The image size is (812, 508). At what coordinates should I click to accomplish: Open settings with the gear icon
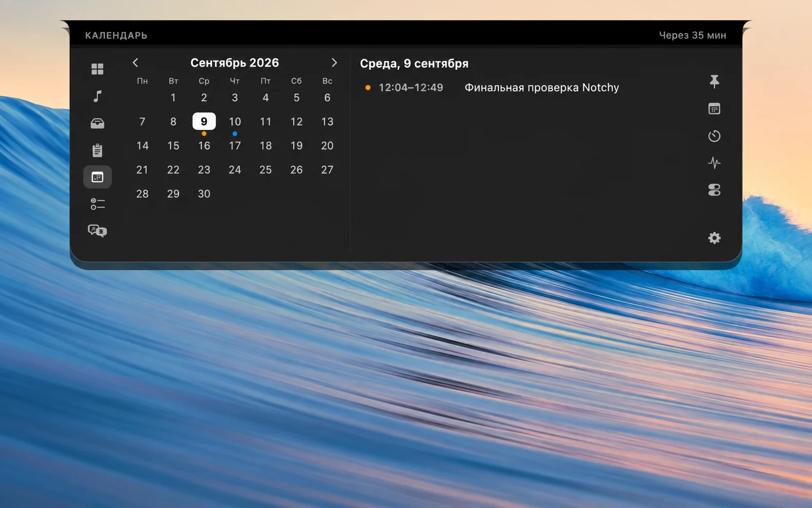(714, 238)
